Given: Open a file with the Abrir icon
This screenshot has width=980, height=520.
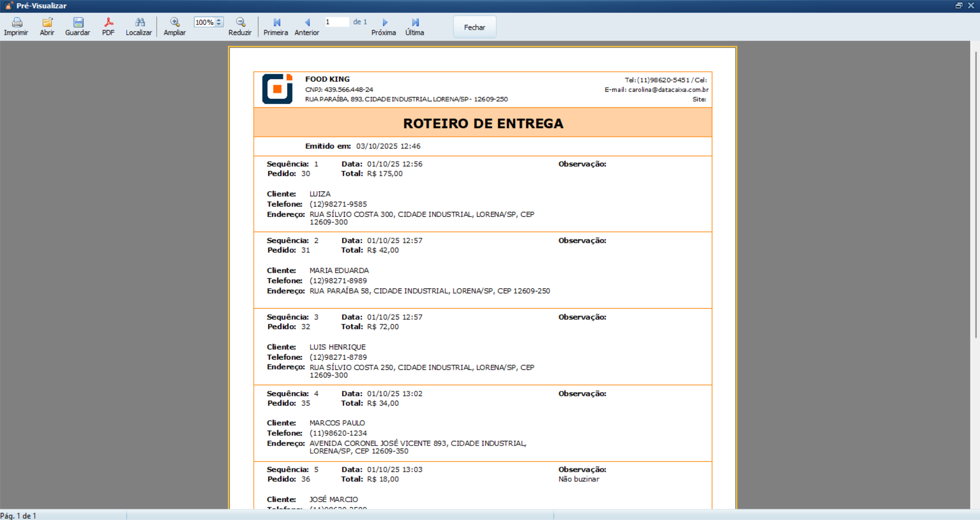Looking at the screenshot, I should pos(47,22).
